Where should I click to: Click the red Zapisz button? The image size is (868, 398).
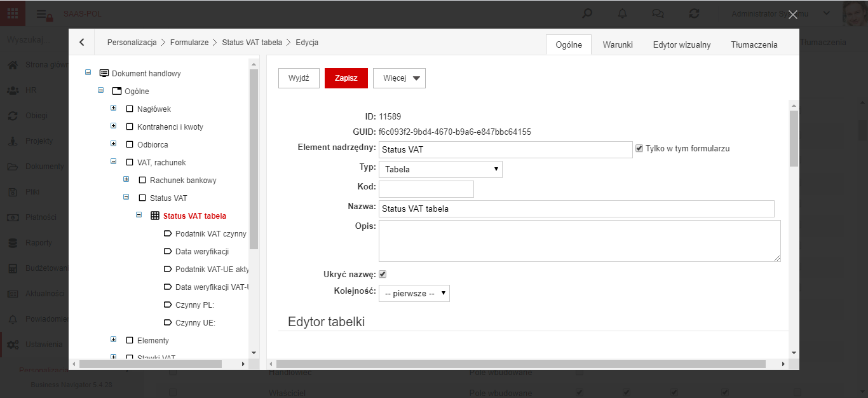pos(346,78)
